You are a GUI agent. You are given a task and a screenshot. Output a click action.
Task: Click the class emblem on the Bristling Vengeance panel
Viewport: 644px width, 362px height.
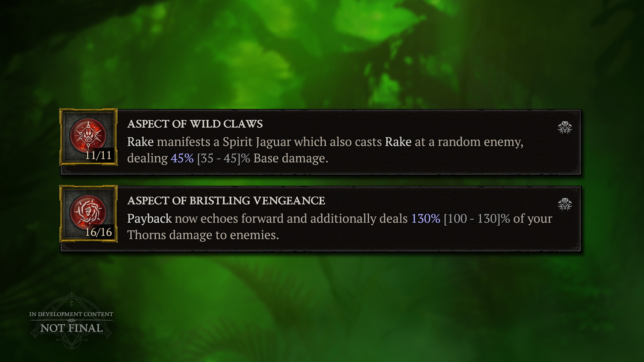click(x=565, y=204)
